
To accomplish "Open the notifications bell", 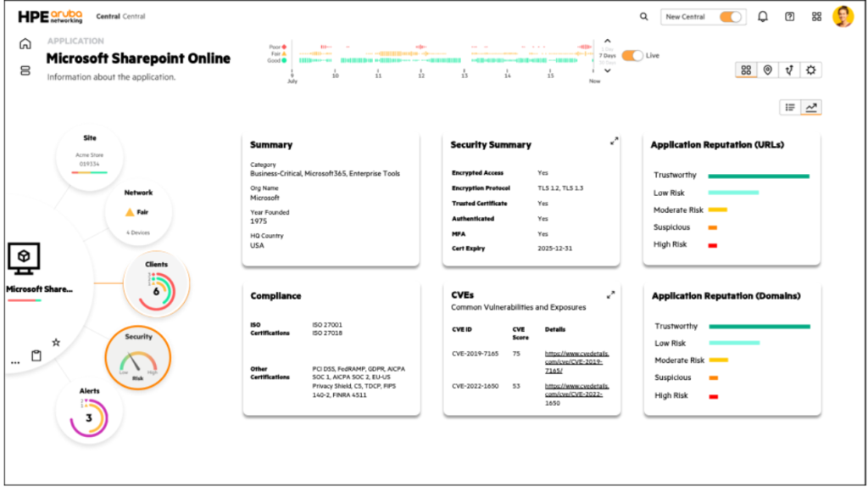I will coord(763,16).
